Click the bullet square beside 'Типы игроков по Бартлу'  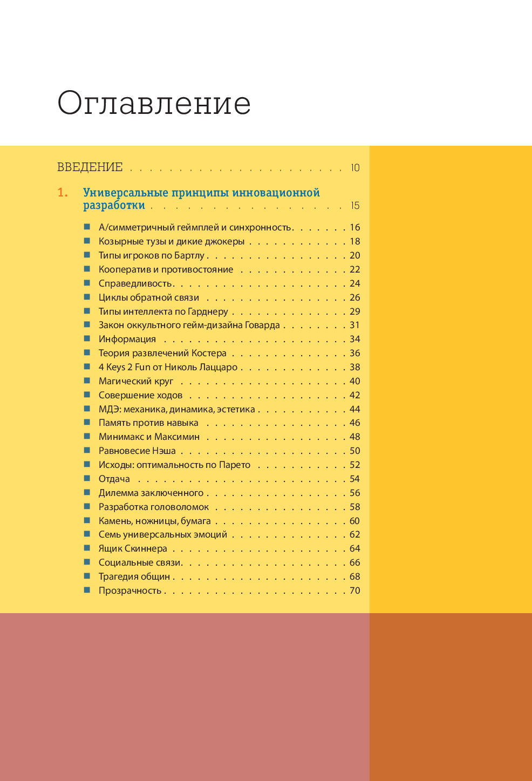pyautogui.click(x=87, y=255)
